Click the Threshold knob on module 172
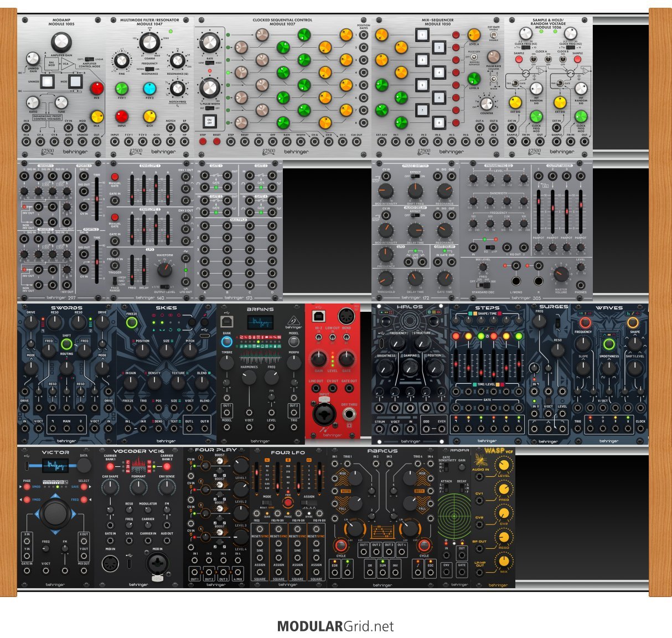Screen dimensions: 672x638 385,279
